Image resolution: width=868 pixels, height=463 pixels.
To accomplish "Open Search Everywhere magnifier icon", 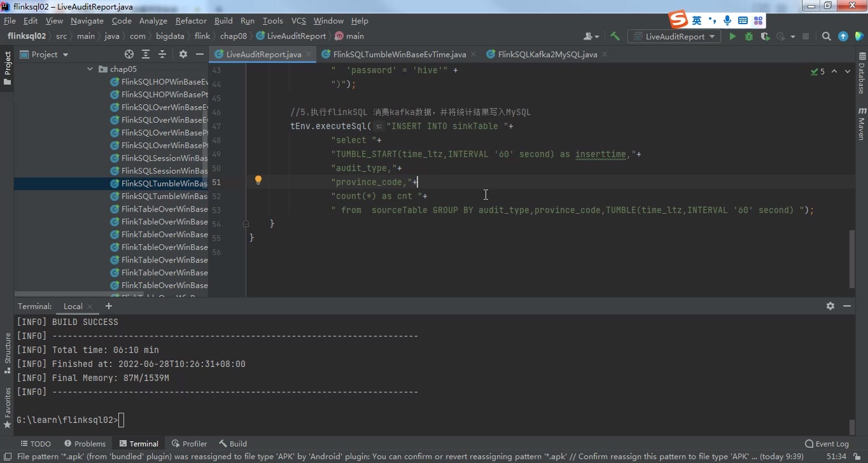I will pos(826,37).
